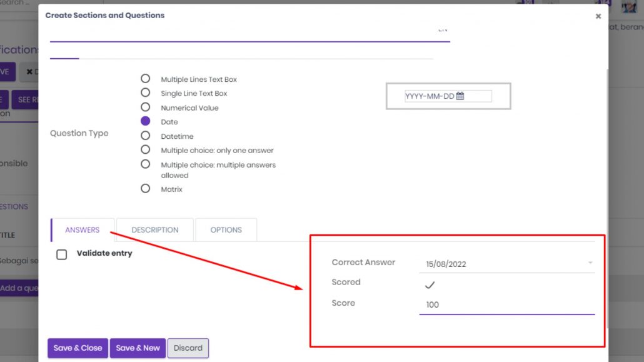Select Multiple choice: multiple answers allowed
Image resolution: width=644 pixels, height=362 pixels.
146,164
